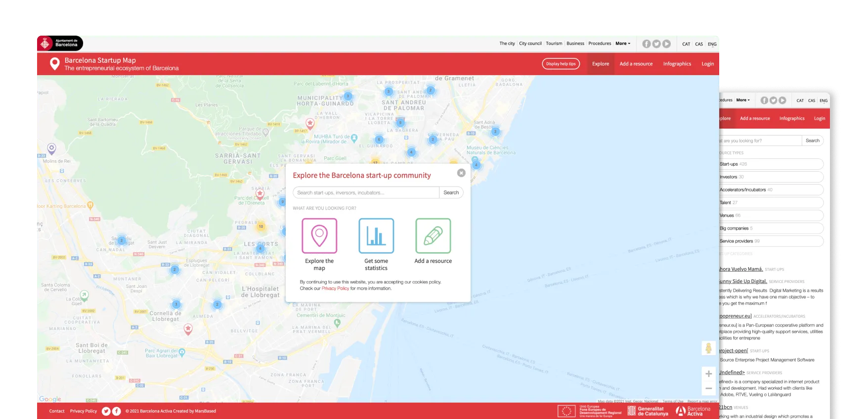The width and height of the screenshot is (868, 419).
Task: Click the Barcelona Startup Map pin logo
Action: (x=55, y=64)
